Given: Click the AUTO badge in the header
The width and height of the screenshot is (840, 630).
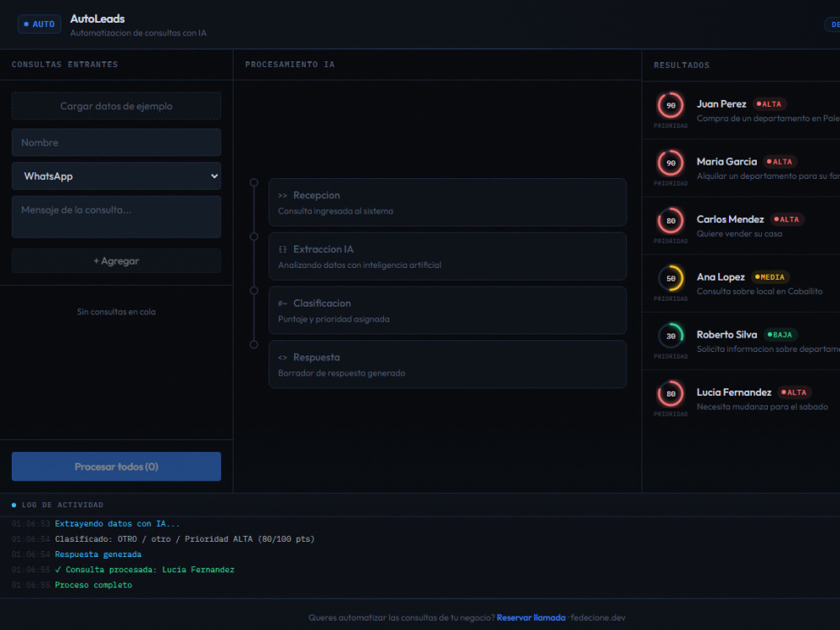Looking at the screenshot, I should pyautogui.click(x=39, y=24).
